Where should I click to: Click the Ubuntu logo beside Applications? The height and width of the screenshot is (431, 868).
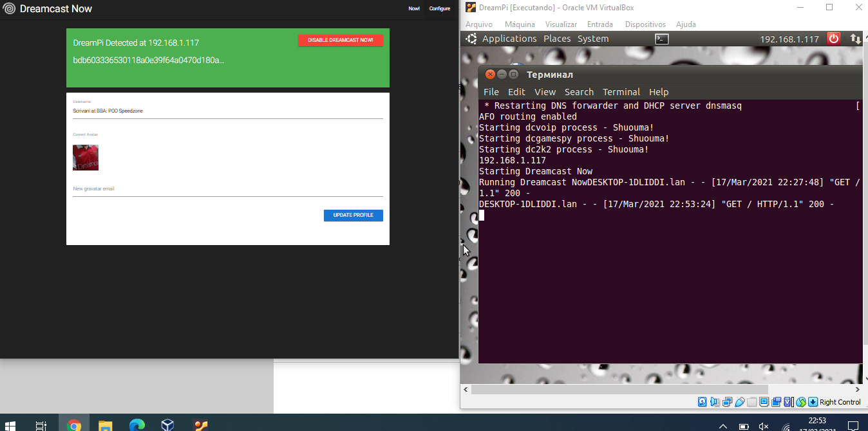pyautogui.click(x=471, y=39)
